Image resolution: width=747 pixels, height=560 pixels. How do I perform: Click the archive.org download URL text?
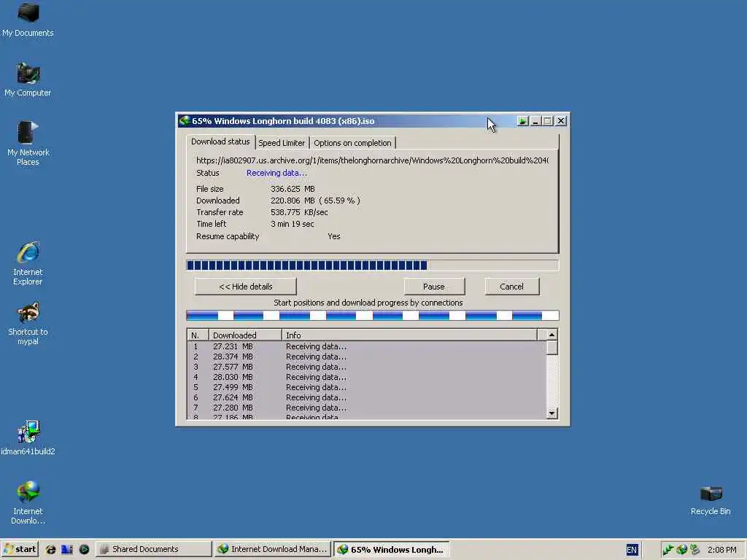point(372,160)
